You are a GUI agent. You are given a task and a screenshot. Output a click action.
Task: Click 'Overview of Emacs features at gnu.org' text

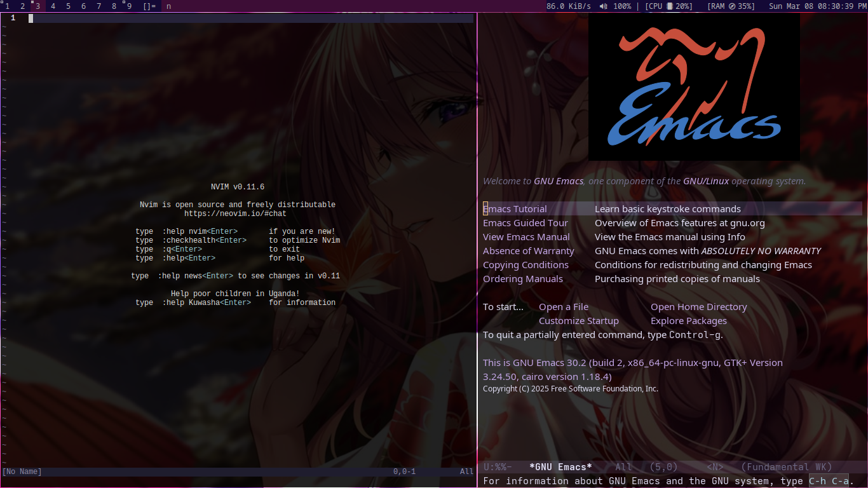tap(680, 223)
